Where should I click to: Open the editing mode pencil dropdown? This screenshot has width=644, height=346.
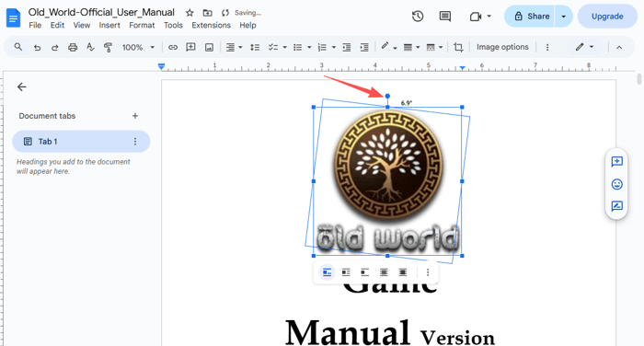[585, 47]
